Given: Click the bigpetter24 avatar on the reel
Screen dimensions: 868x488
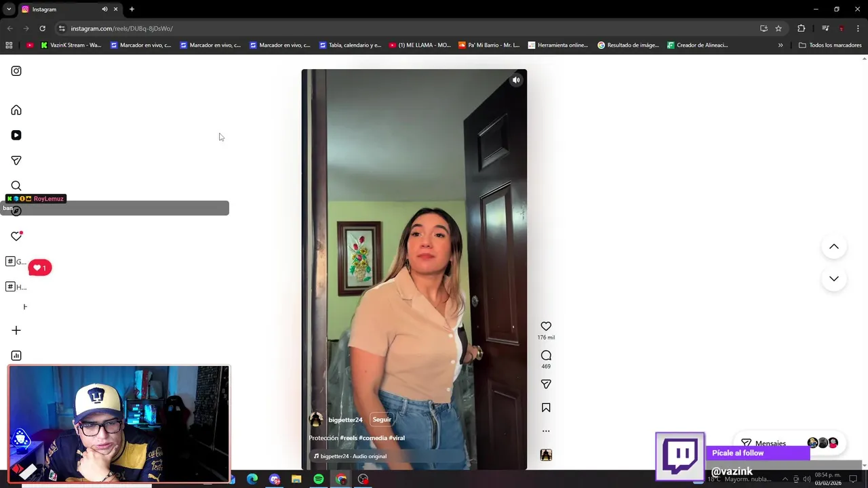Looking at the screenshot, I should click(316, 420).
